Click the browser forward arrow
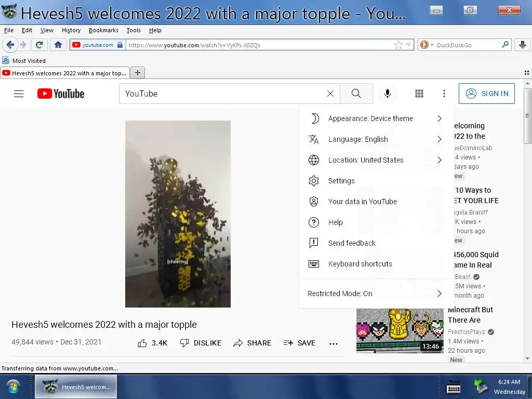Viewport: 532px width, 399px height. click(23, 45)
